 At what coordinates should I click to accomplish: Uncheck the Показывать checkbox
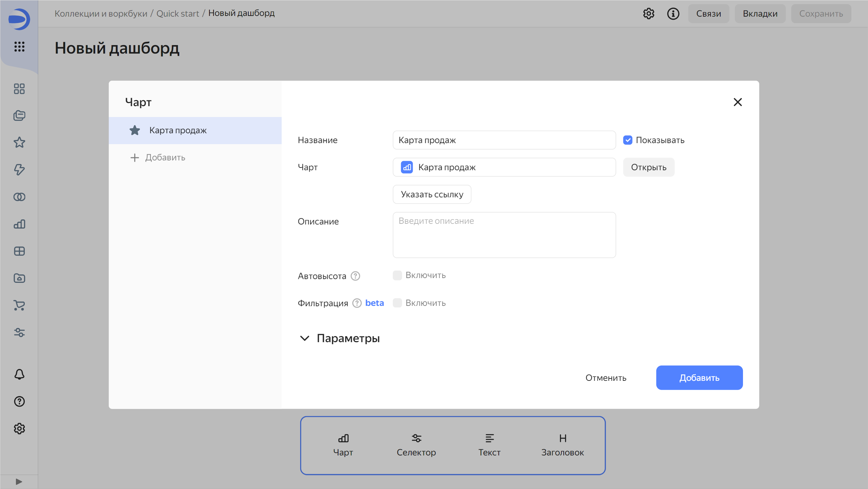(628, 140)
